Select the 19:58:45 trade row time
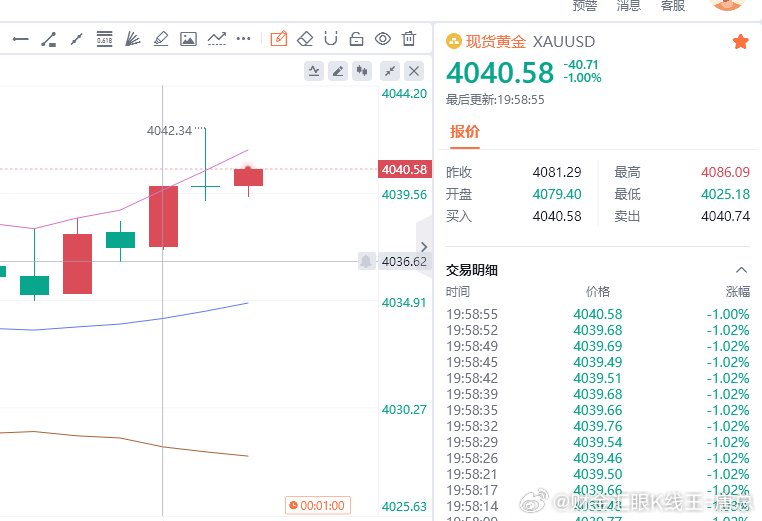This screenshot has width=762, height=521. [472, 363]
